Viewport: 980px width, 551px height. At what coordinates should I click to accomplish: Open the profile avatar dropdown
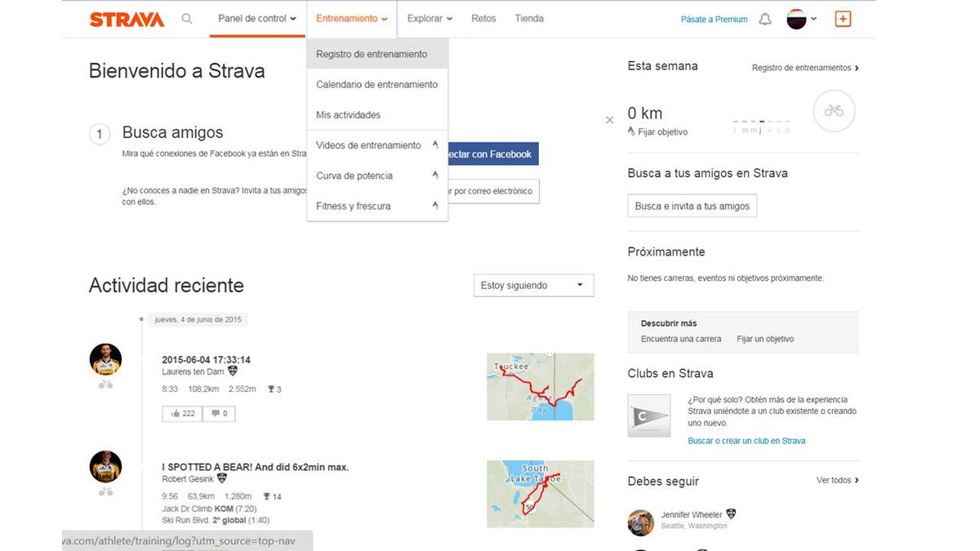[799, 17]
